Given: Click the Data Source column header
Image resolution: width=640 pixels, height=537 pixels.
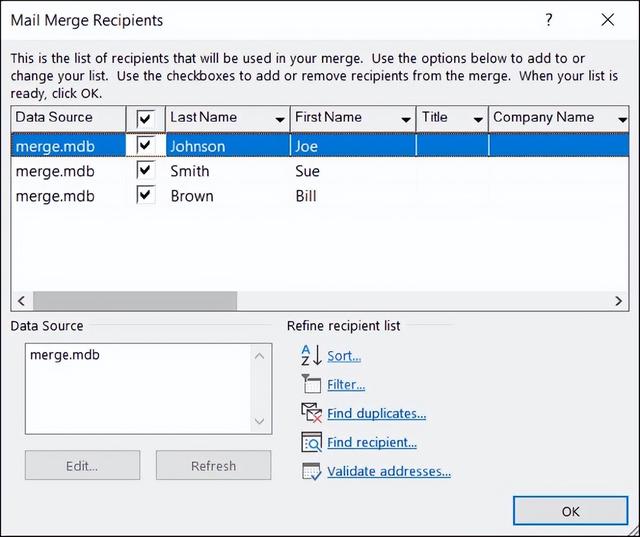Looking at the screenshot, I should pos(68,118).
